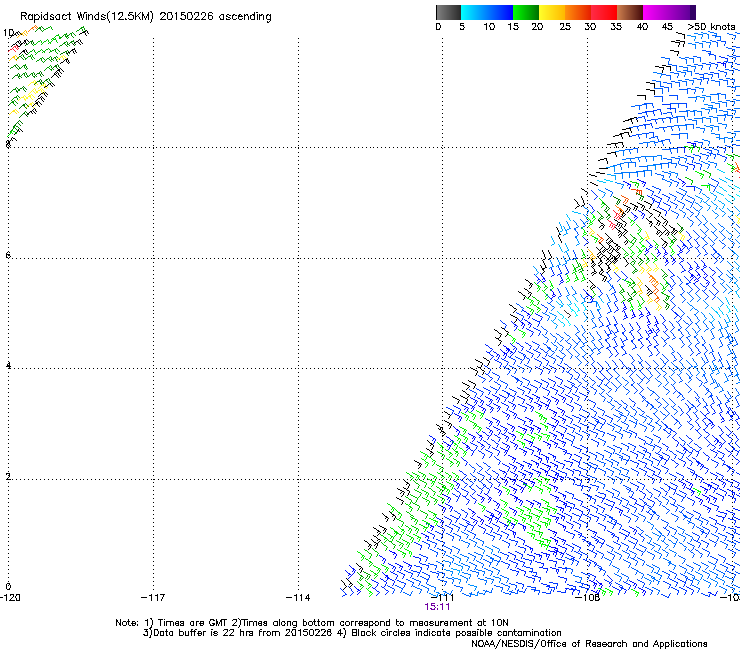Click the note line starting 'Note: 1) Times are GMT'
The height and width of the screenshot is (650, 740).
point(312,623)
